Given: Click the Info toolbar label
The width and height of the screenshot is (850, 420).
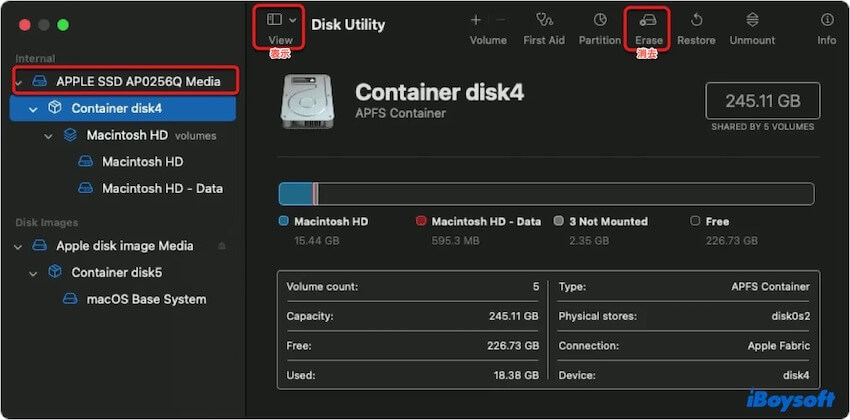Looking at the screenshot, I should click(827, 40).
